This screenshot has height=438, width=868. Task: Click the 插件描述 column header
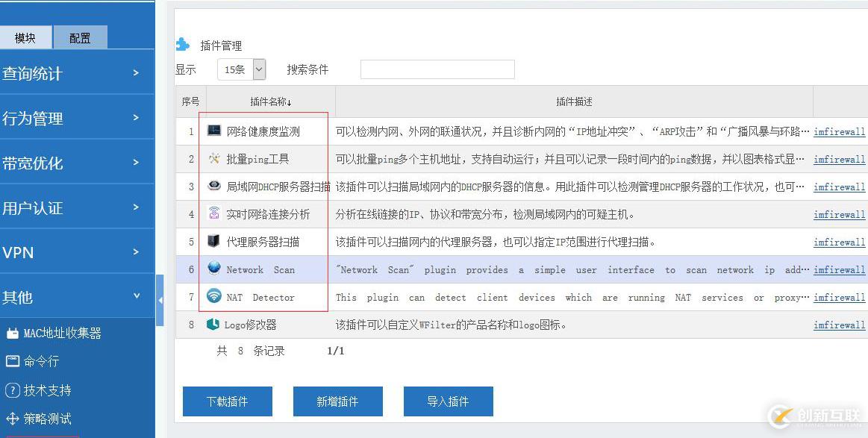[x=574, y=102]
